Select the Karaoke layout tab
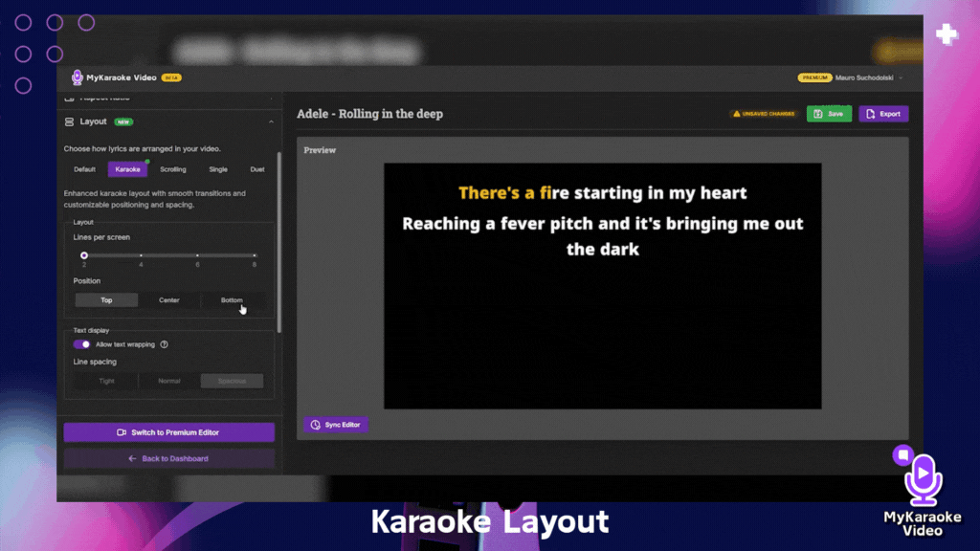The width and height of the screenshot is (980, 551). pyautogui.click(x=127, y=169)
